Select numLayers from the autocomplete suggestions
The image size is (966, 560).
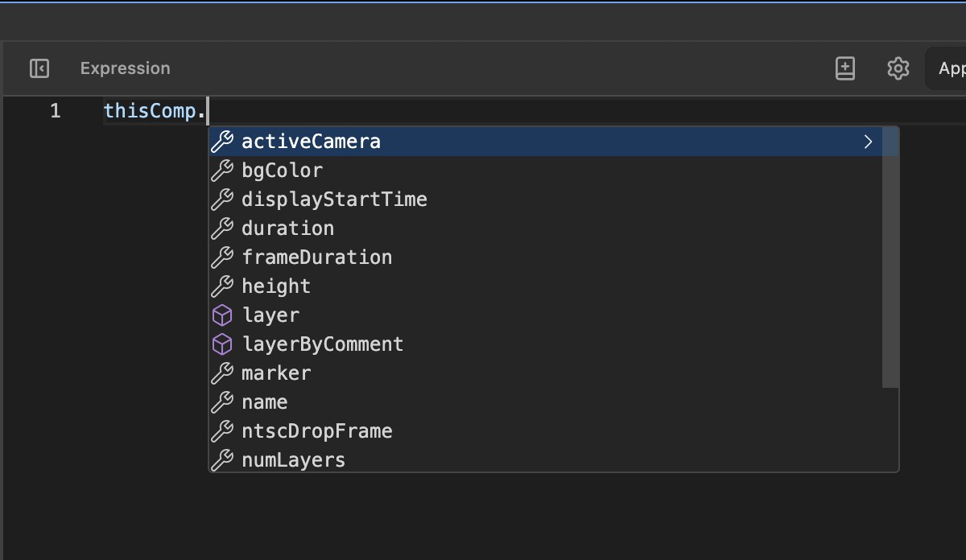coord(293,459)
